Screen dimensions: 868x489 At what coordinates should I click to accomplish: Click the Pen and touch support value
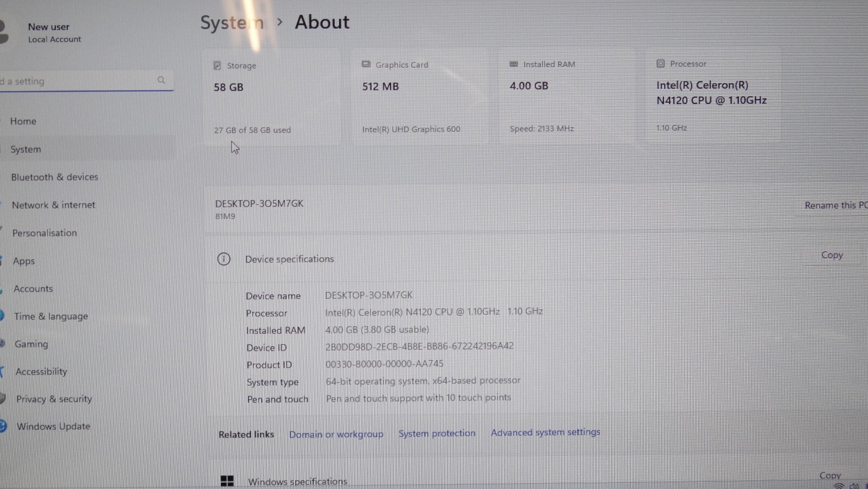(x=418, y=398)
